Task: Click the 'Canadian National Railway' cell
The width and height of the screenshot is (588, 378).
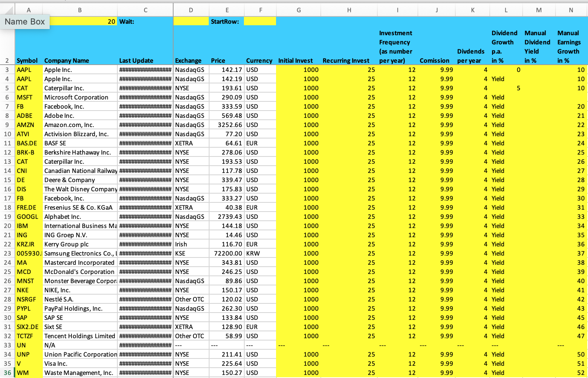Action: pos(80,171)
